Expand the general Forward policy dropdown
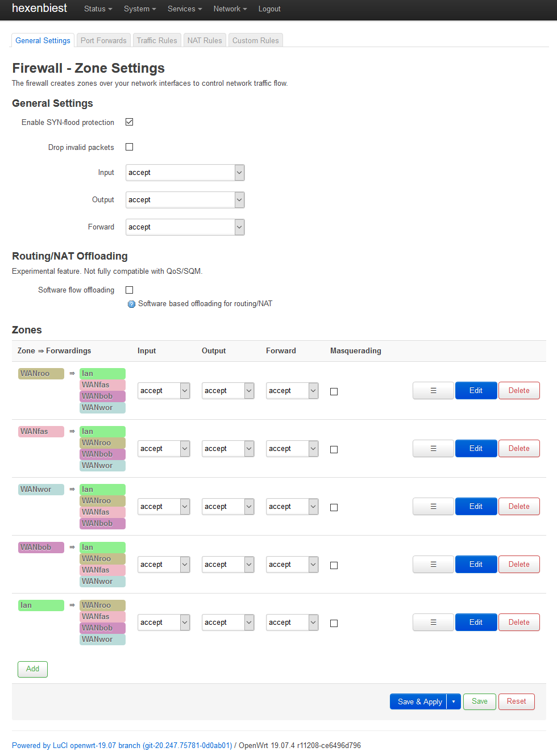Screen dimensions: 557x756 pos(185,227)
